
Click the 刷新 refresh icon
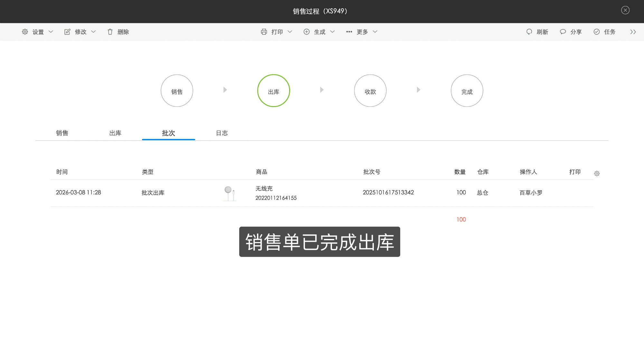(x=529, y=32)
